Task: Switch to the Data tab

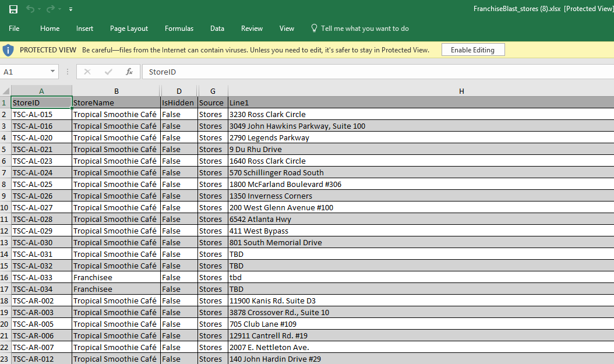Action: [217, 29]
